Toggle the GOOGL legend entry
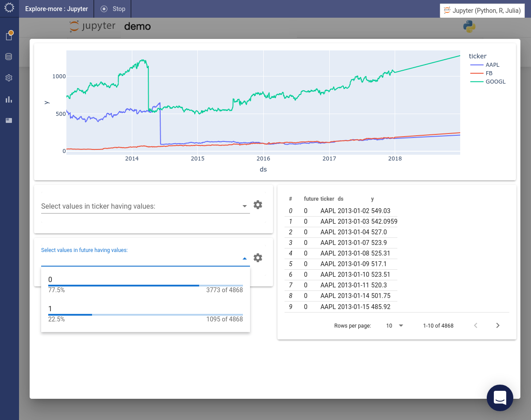531x420 pixels. [x=488, y=82]
